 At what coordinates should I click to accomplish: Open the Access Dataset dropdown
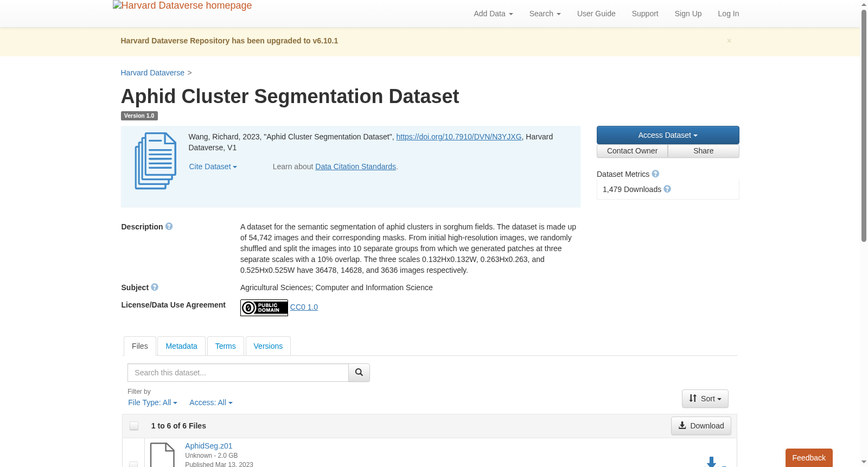668,135
